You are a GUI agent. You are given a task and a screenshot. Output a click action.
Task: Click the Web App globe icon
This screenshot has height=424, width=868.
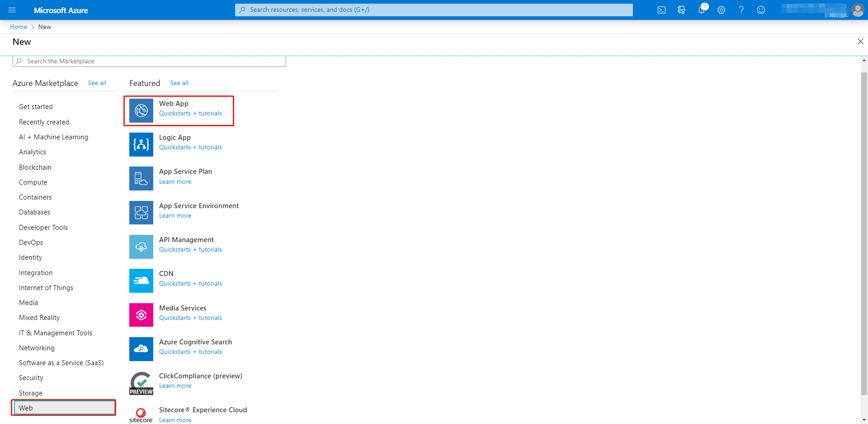point(141,110)
